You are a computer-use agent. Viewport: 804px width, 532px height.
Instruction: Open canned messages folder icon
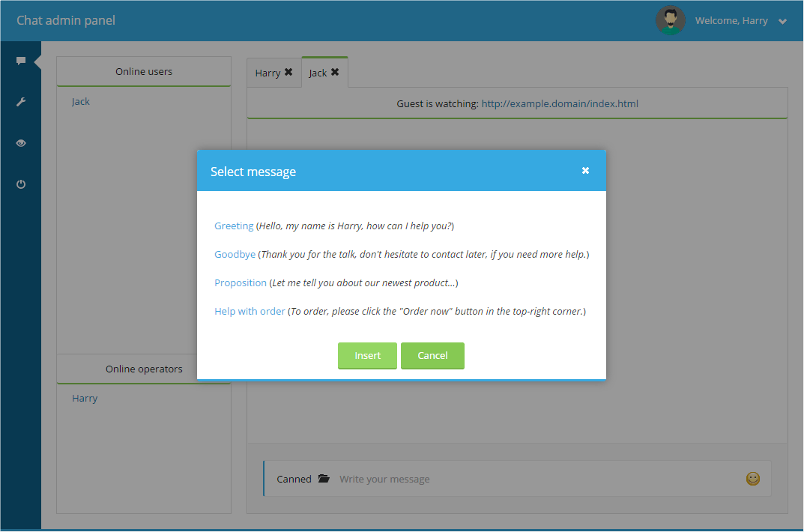[x=324, y=479]
